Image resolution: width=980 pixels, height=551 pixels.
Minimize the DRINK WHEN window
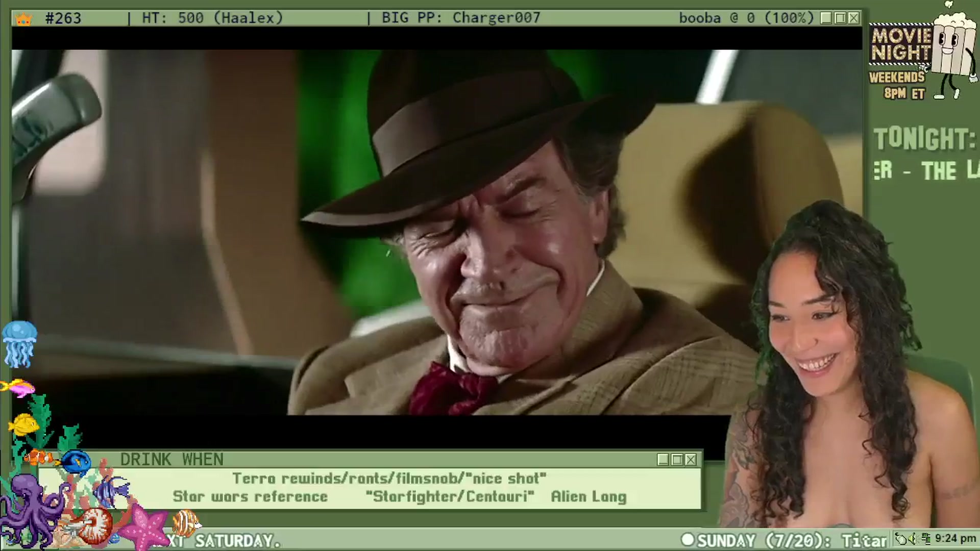[663, 460]
